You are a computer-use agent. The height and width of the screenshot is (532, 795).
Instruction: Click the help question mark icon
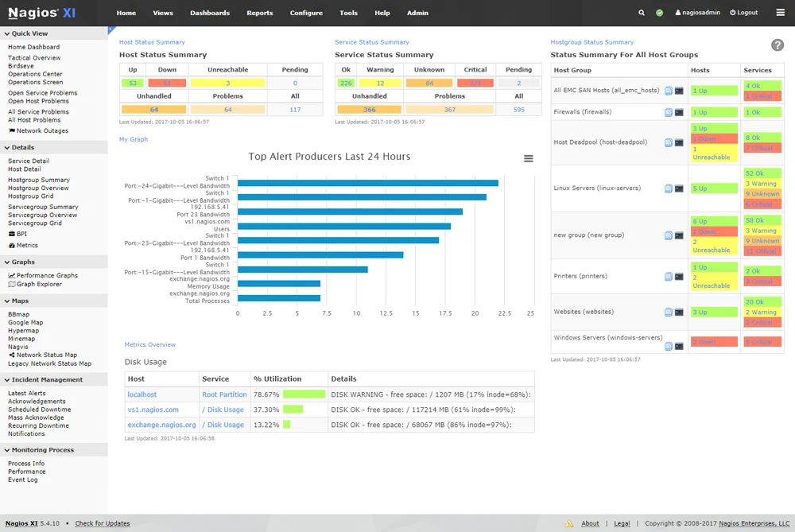click(777, 46)
